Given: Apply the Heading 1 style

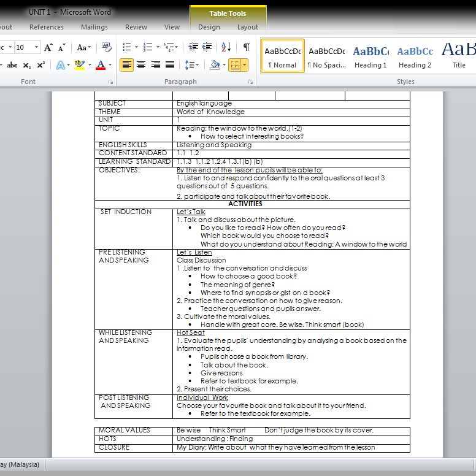Looking at the screenshot, I should point(370,56).
